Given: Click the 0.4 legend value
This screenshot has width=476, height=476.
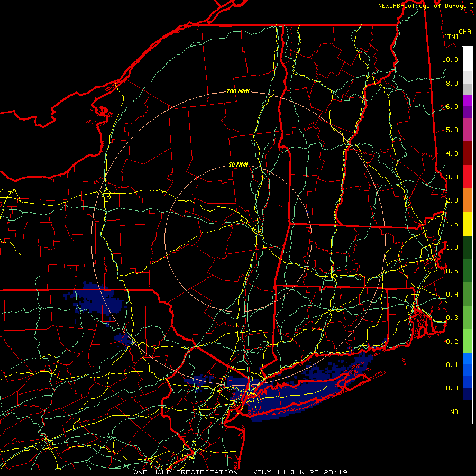Looking at the screenshot, I should (452, 294).
